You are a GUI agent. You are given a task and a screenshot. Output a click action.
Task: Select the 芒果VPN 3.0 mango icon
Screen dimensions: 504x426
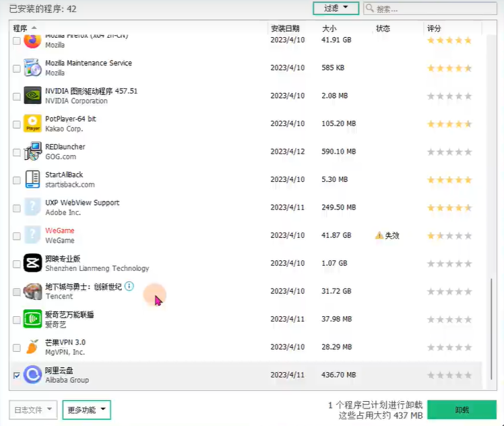tap(32, 347)
